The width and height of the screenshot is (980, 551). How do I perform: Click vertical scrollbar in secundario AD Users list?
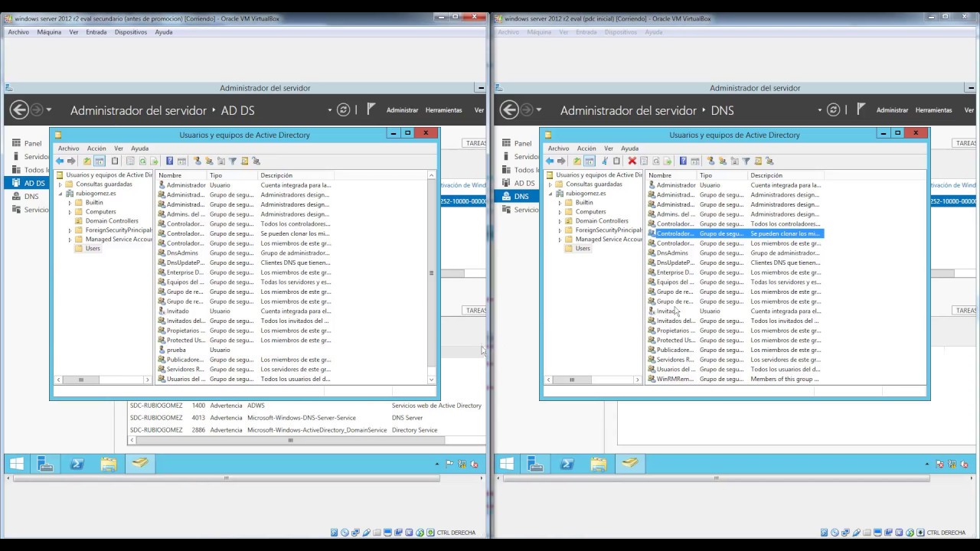click(431, 273)
